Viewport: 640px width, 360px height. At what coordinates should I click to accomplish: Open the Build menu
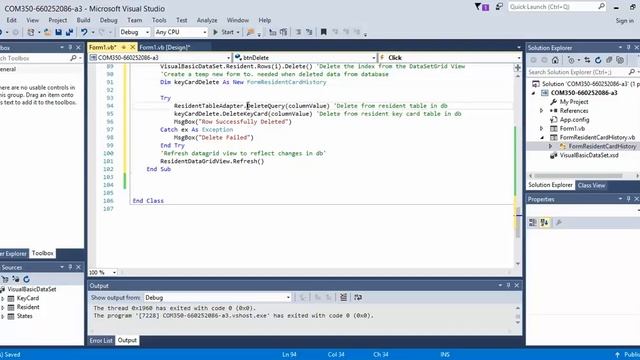83,20
